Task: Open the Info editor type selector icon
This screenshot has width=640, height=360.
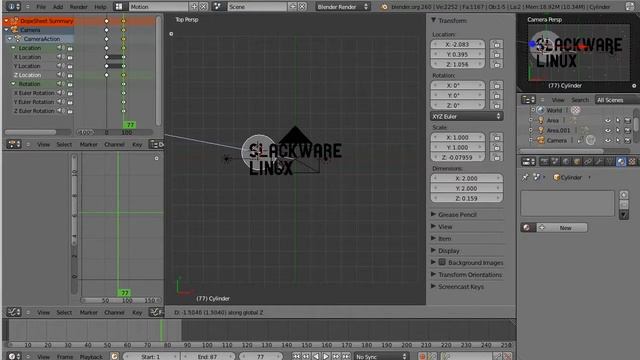Action: (13, 7)
